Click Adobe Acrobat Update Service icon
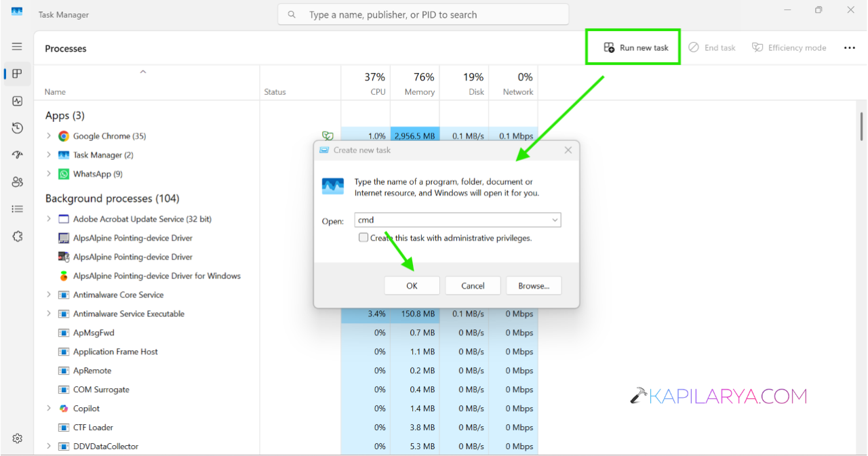Viewport: 868px width, 456px height. tap(64, 219)
